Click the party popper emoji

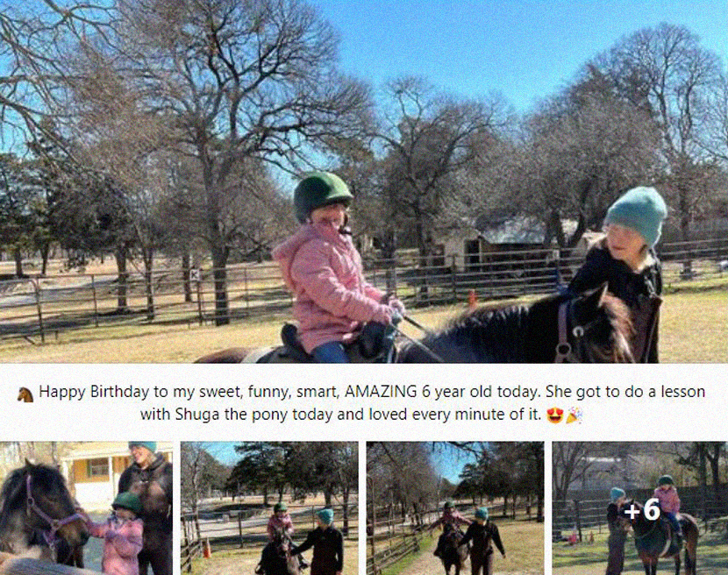[x=574, y=415]
